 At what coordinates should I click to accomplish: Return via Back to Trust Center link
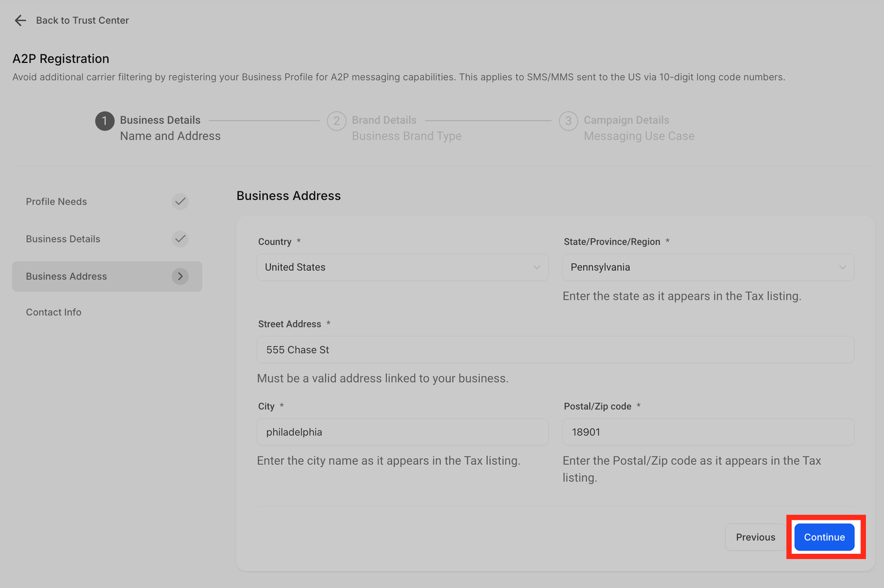click(x=82, y=20)
